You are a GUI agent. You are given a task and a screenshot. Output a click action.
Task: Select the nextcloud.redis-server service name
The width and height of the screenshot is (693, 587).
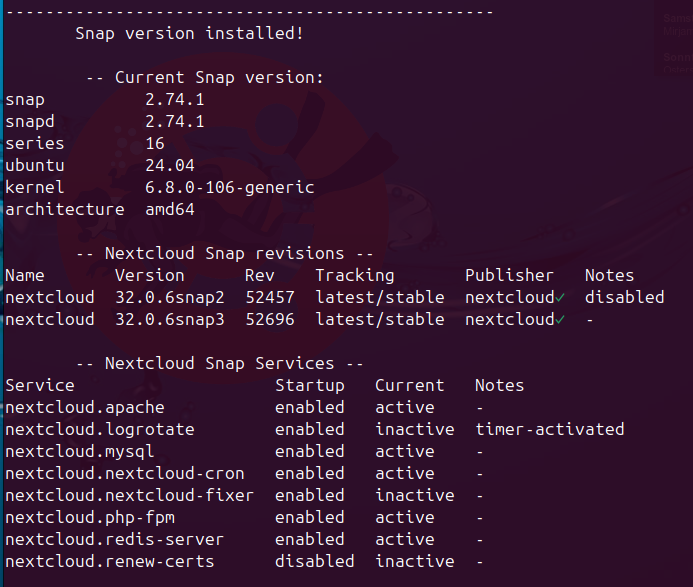tap(115, 539)
